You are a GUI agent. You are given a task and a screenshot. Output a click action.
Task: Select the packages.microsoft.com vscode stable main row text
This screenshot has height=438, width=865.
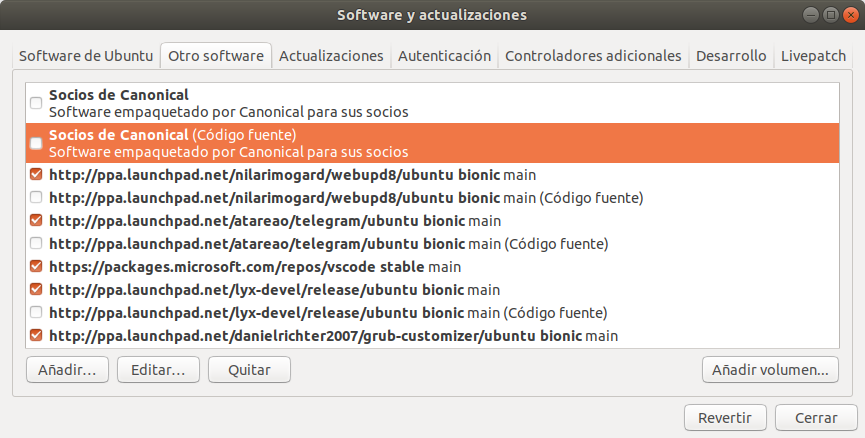(x=255, y=266)
